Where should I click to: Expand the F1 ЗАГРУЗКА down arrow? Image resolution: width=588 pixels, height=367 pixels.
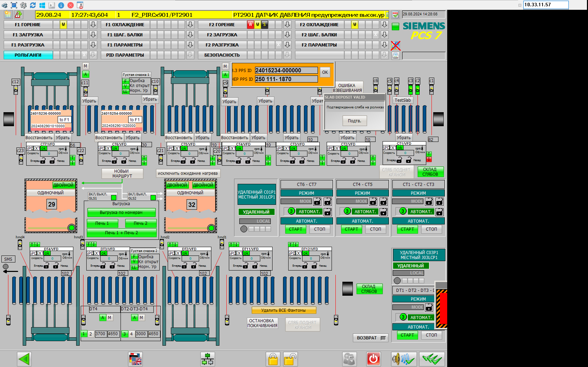pos(93,35)
